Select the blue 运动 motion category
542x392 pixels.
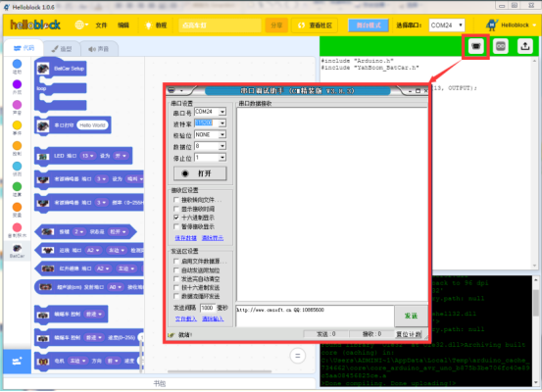(x=17, y=67)
